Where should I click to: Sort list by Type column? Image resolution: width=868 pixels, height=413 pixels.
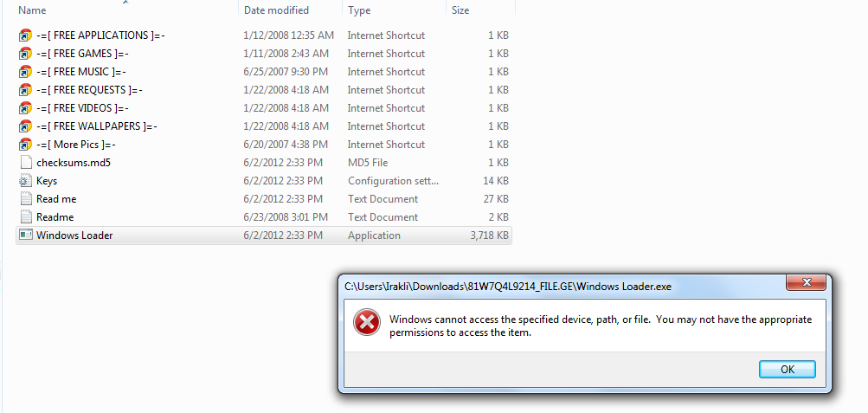click(359, 10)
